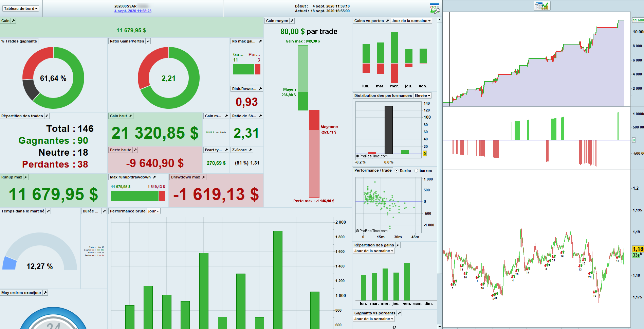Image resolution: width=644 pixels, height=329 pixels.
Task: Click the Perdantes : 38 text
Action: click(x=55, y=164)
